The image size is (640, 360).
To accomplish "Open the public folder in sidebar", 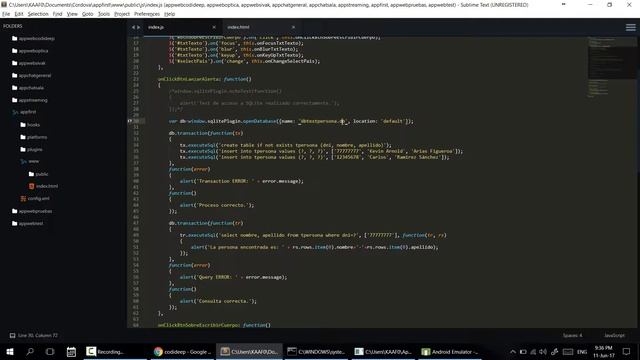I will coord(39,174).
